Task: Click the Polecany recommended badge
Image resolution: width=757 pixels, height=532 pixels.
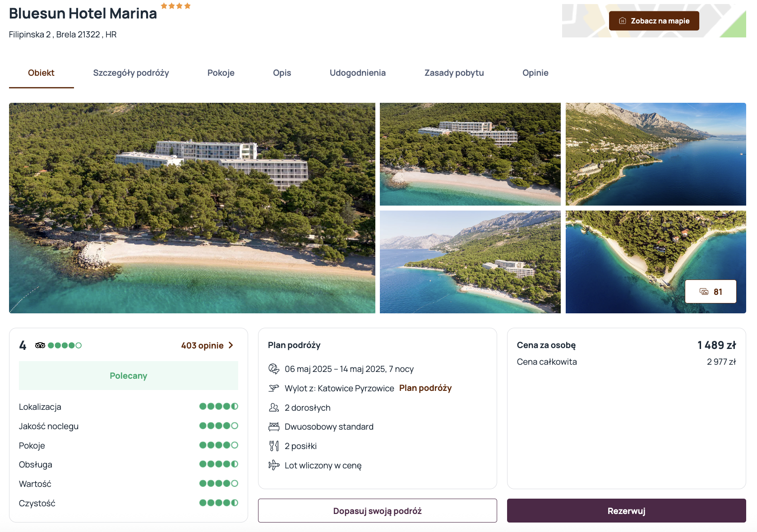Action: click(129, 376)
